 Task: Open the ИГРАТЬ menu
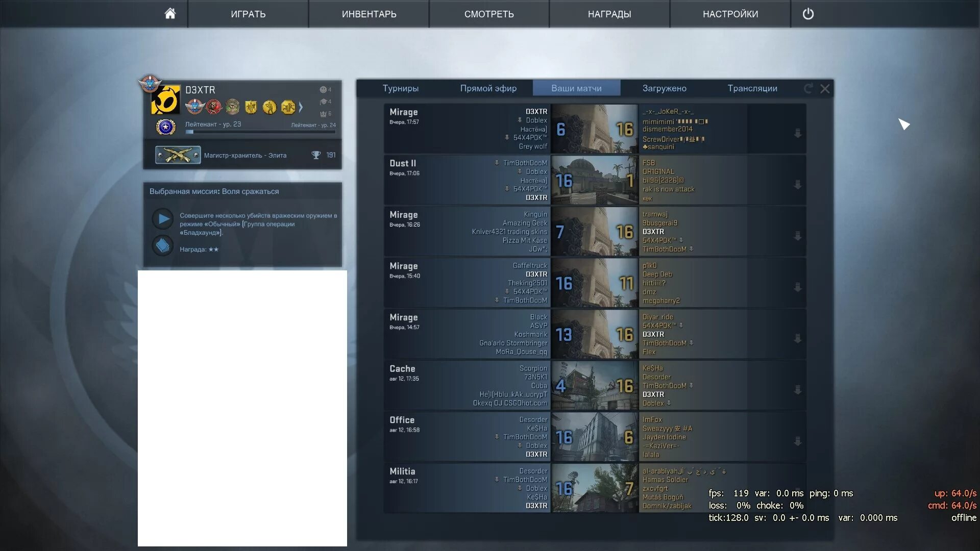pyautogui.click(x=248, y=14)
